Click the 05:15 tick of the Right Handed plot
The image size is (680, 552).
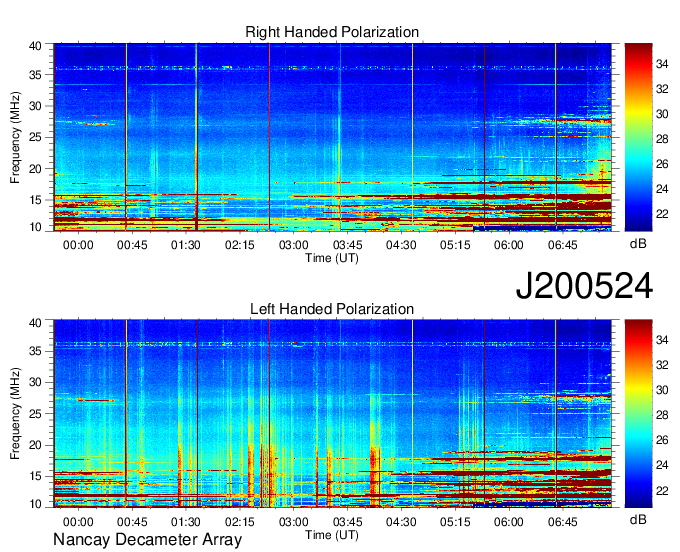click(455, 245)
